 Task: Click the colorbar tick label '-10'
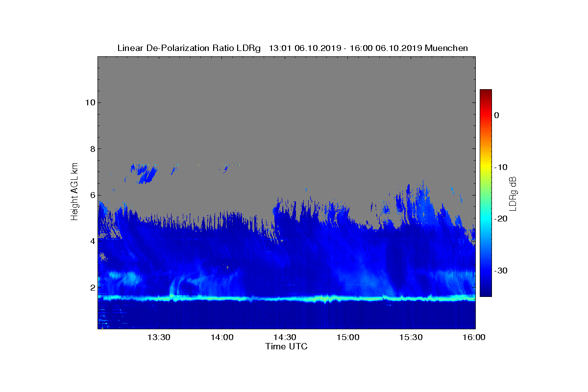pos(500,167)
